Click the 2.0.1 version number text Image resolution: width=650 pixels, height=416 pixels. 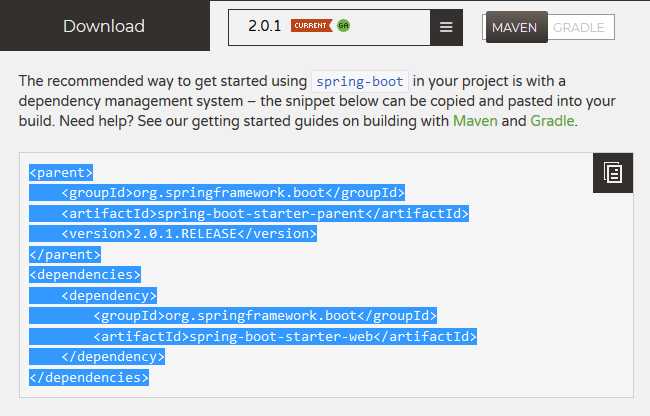(x=264, y=26)
